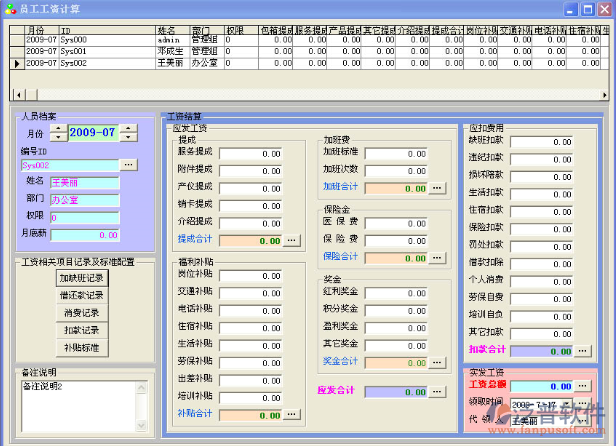Viewport: 616px width, 446px height.
Task: Open the 补贴标准 settings
Action: coord(82,347)
